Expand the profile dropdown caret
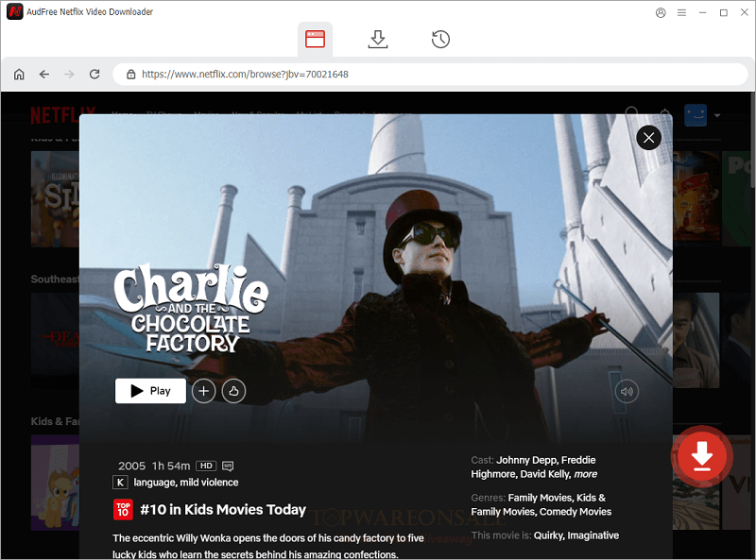 pyautogui.click(x=717, y=115)
